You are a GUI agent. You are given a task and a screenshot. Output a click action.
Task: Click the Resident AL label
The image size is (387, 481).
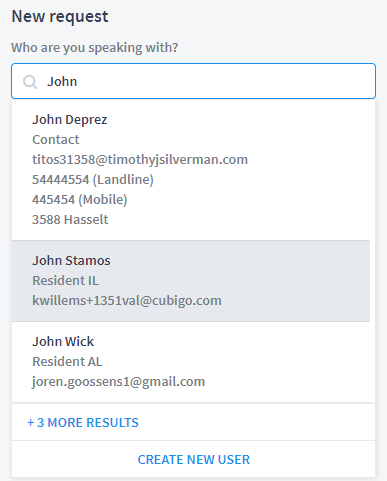pos(67,362)
